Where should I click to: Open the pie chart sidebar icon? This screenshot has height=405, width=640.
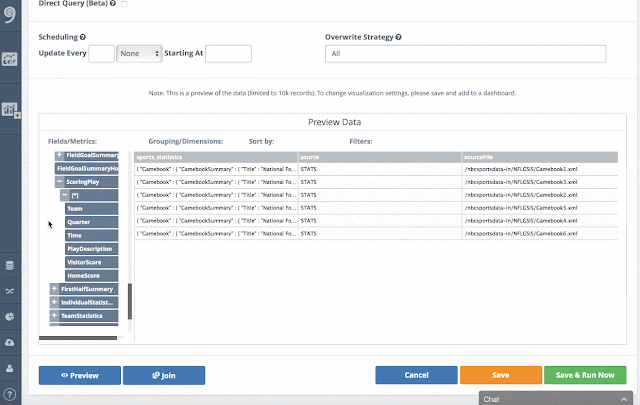(x=10, y=317)
